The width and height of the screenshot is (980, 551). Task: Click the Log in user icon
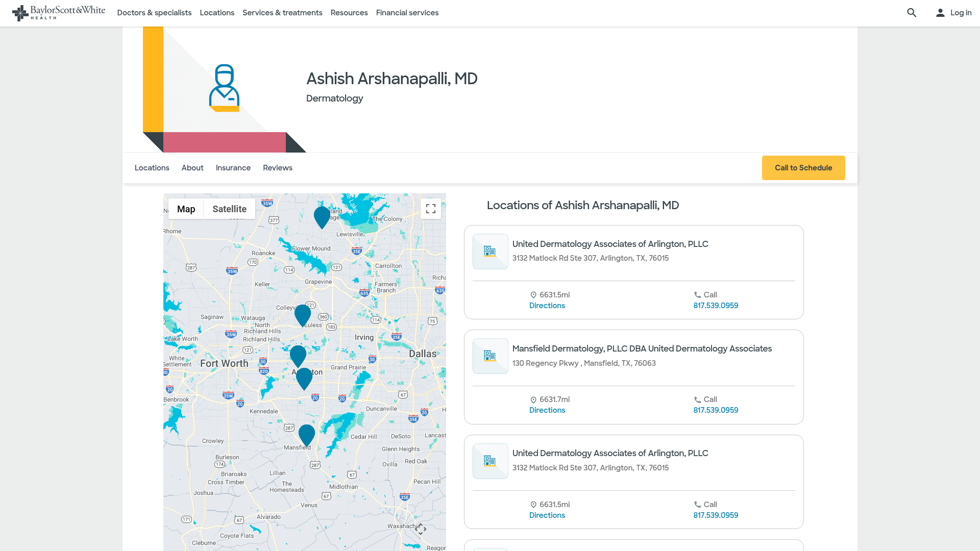[940, 13]
